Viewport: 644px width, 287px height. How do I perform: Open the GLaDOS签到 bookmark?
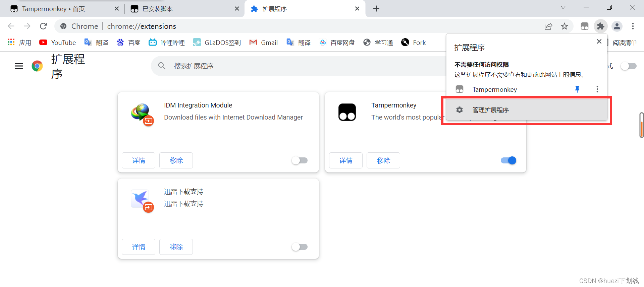[217, 43]
